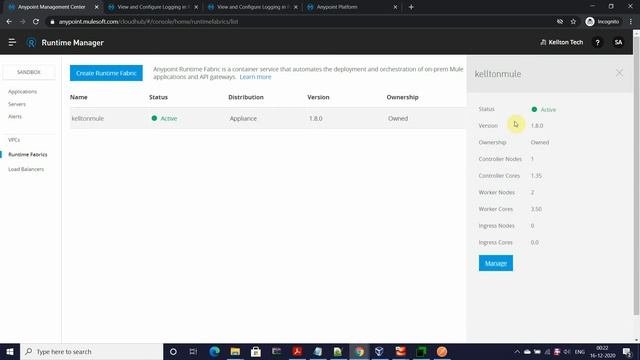Go back in browser history
Screen dimensions: 640x360
[9, 22]
